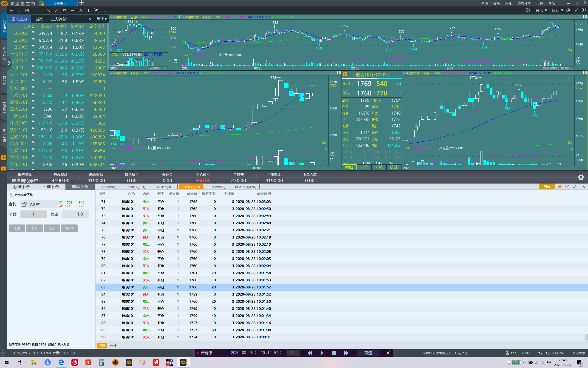Expand left sidebar with chevron arrow

pos(9,63)
